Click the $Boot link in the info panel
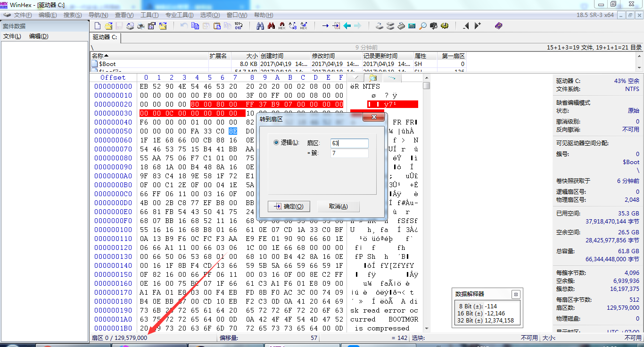Viewport: 644px width, 347px height. [631, 162]
